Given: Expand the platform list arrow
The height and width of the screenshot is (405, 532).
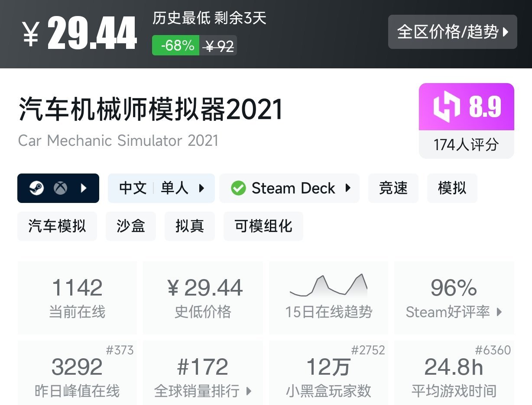Looking at the screenshot, I should pyautogui.click(x=84, y=188).
